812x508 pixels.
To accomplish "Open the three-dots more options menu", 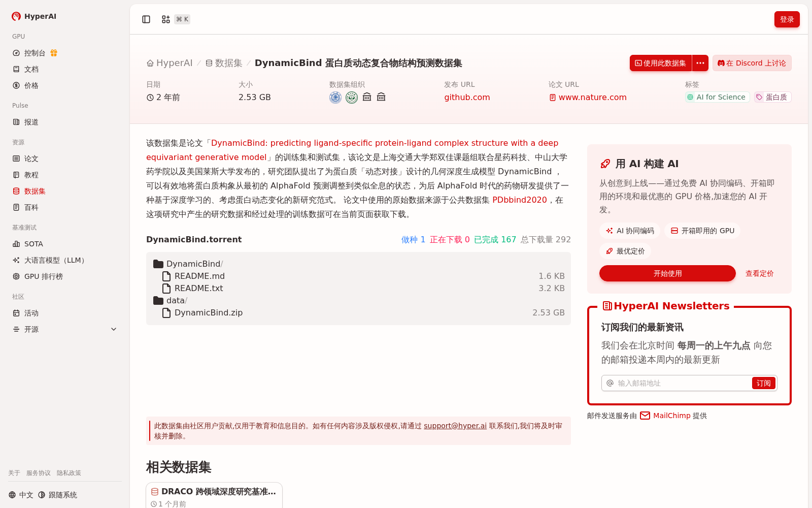I will click(700, 63).
